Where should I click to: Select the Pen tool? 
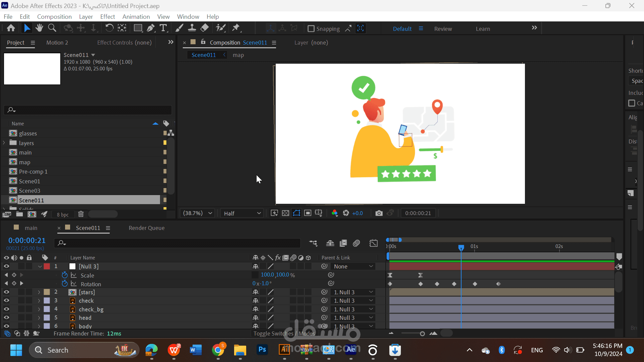[x=151, y=28]
